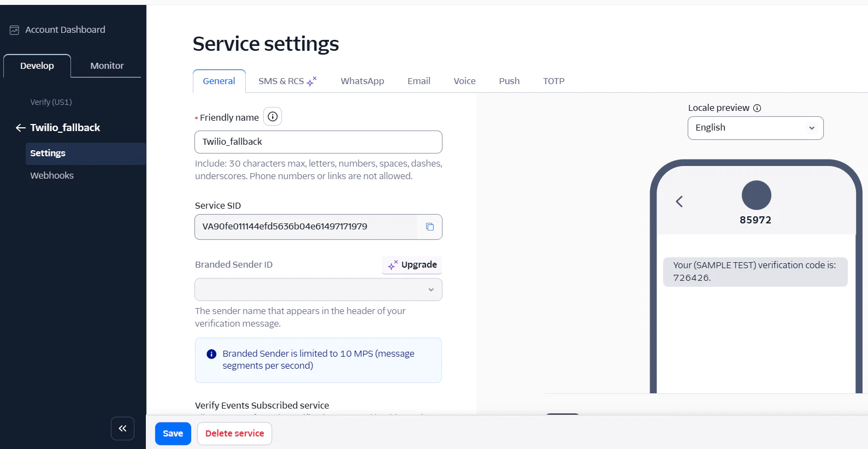This screenshot has width=868, height=449.
Task: Click the friendly name character limit hint
Action: [318, 170]
